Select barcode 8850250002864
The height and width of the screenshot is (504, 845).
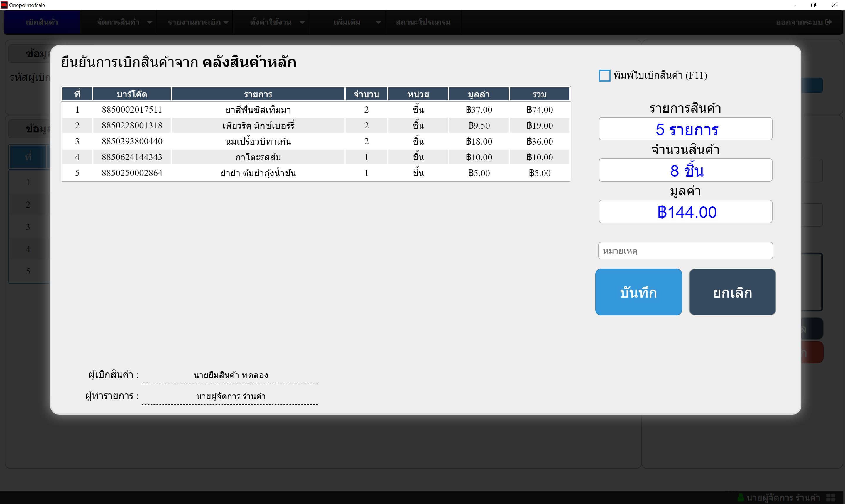(132, 173)
